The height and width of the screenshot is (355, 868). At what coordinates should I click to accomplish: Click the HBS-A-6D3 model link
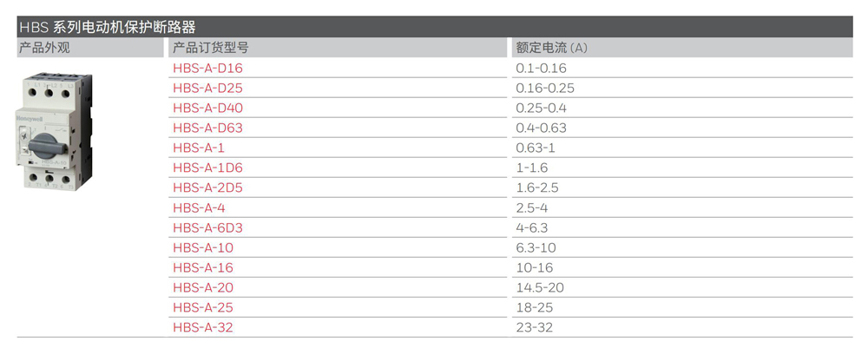(208, 227)
